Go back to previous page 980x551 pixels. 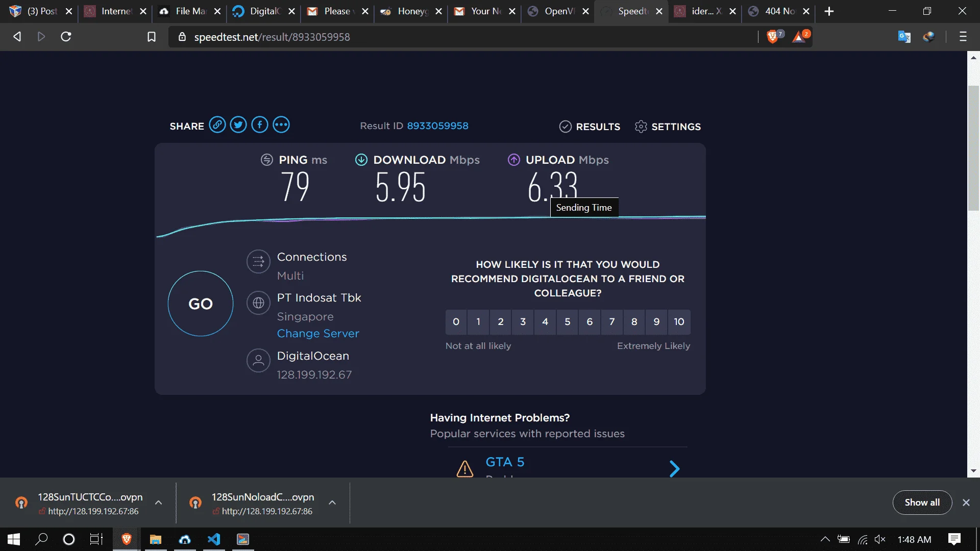17,37
